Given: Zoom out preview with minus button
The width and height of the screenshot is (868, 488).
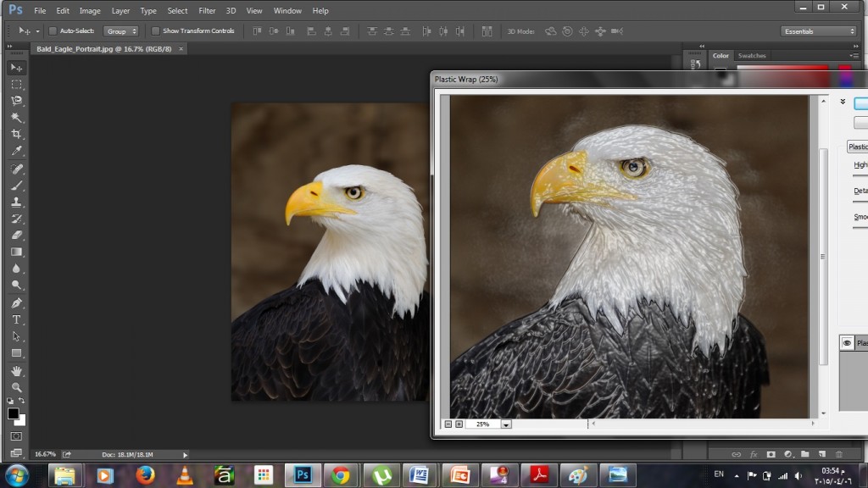Looking at the screenshot, I should click(448, 424).
